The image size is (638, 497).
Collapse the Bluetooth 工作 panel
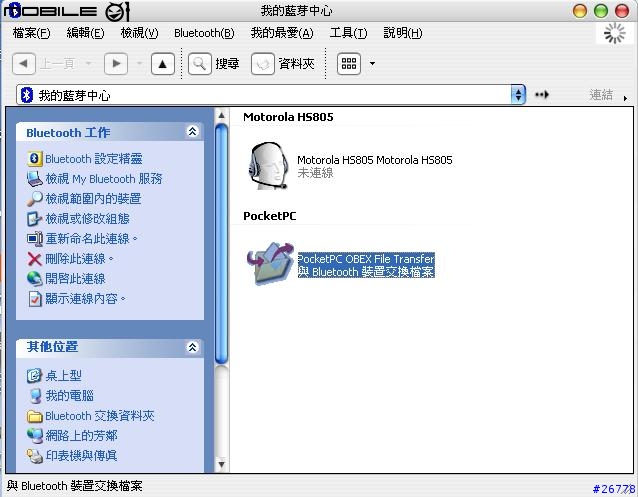(x=192, y=131)
